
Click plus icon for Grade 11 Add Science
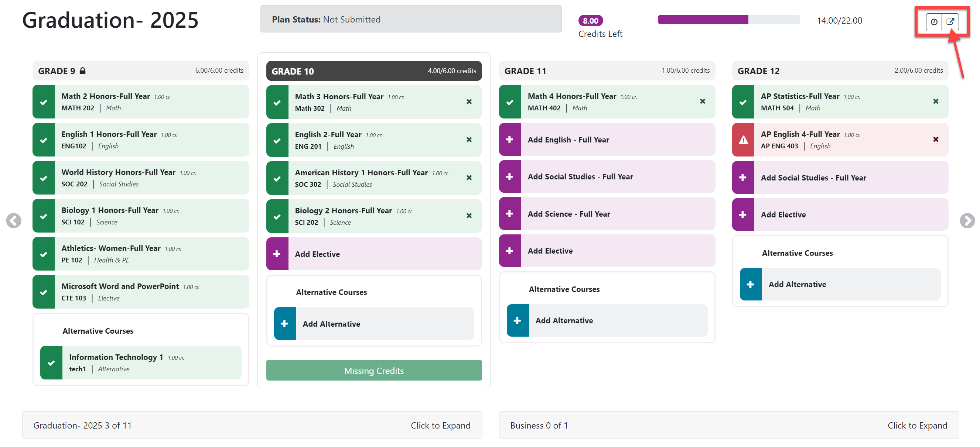pos(509,214)
